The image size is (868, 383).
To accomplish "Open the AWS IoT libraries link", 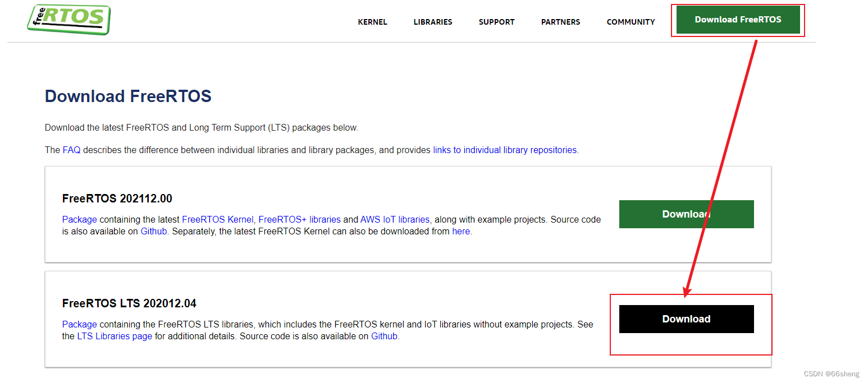I will [395, 220].
